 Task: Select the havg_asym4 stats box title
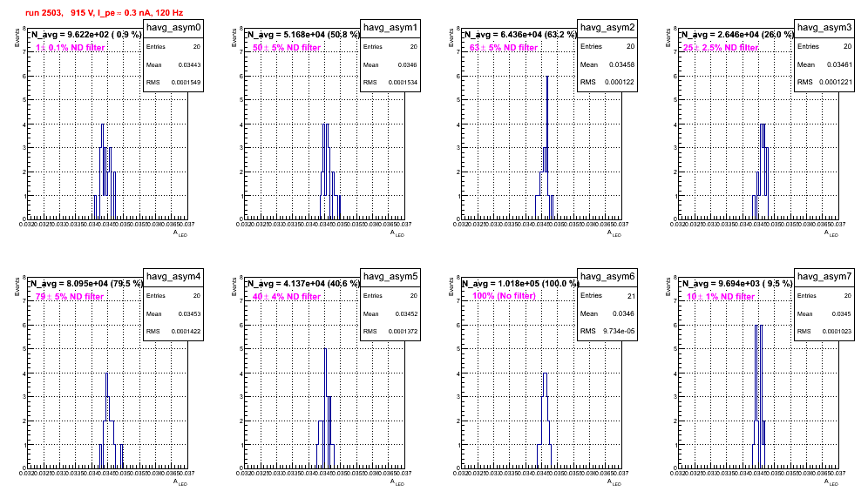click(x=173, y=277)
